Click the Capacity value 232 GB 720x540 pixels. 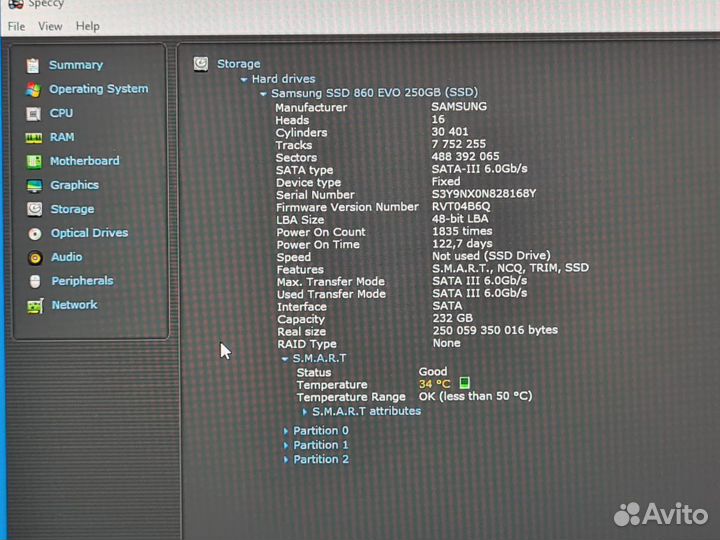click(x=452, y=318)
